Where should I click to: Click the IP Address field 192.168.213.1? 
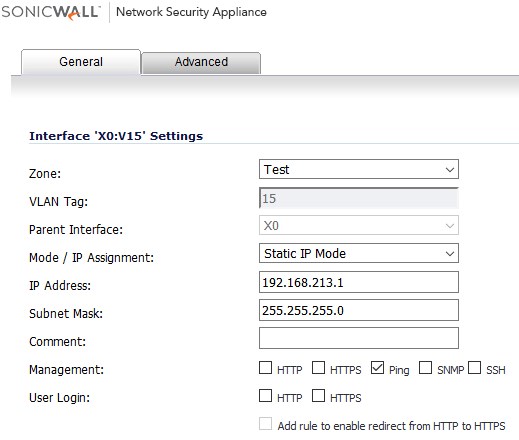[359, 282]
